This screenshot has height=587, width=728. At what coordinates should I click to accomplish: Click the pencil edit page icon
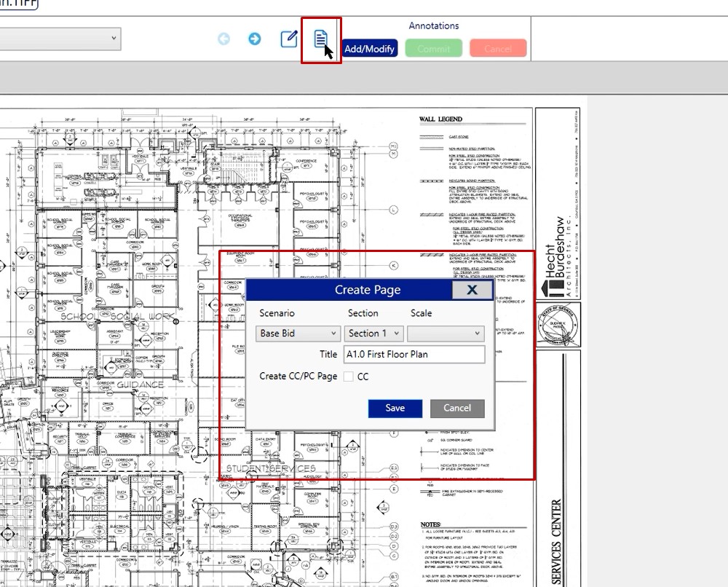pyautogui.click(x=289, y=39)
